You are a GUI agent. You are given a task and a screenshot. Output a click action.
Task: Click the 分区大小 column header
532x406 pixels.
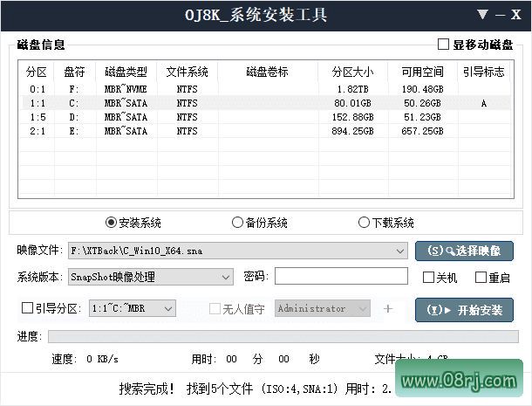pyautogui.click(x=353, y=72)
